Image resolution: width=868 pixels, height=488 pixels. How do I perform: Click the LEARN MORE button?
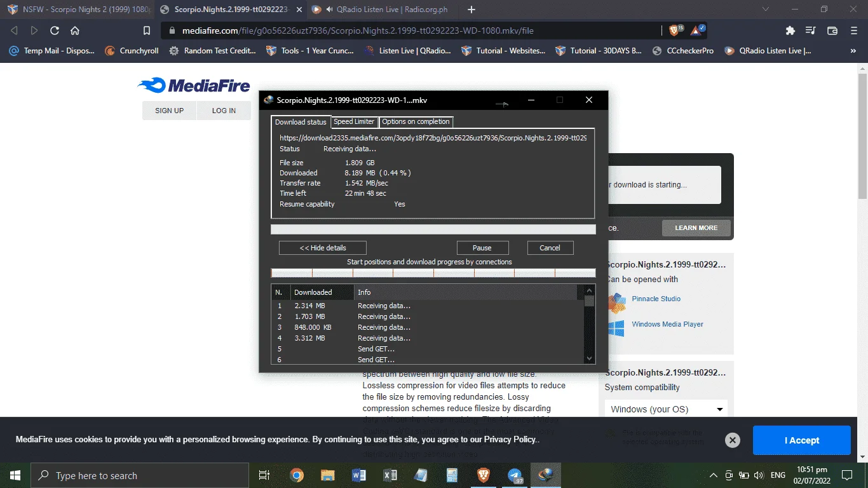[696, 228]
